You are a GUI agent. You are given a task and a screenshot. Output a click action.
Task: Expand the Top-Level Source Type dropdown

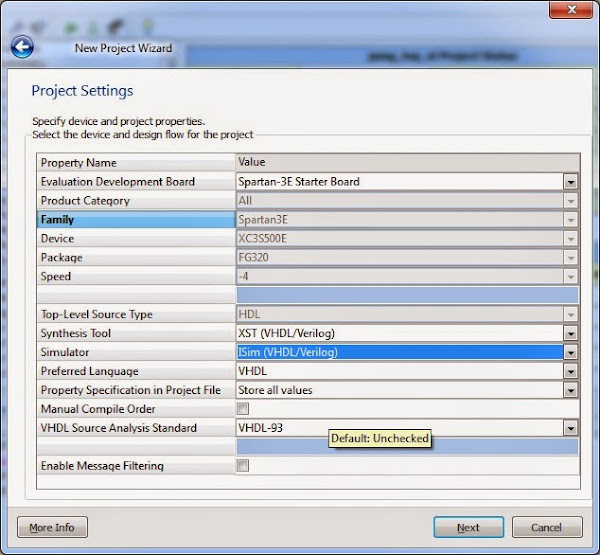(x=570, y=314)
